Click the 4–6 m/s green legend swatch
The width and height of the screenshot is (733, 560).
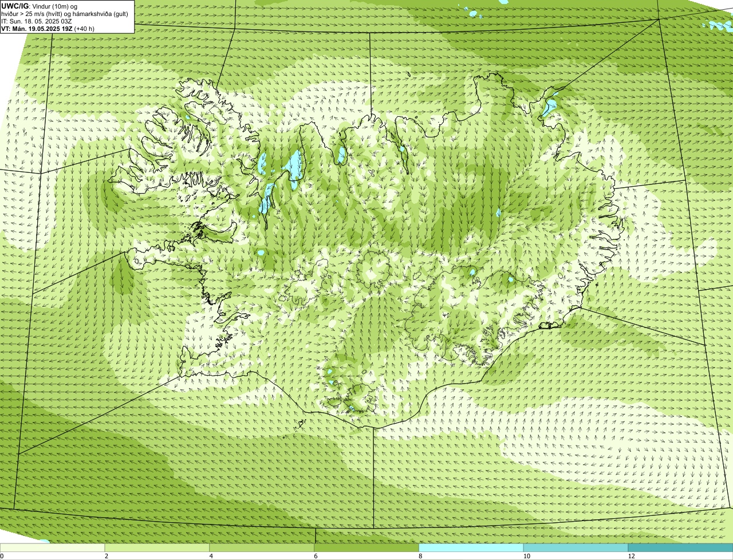point(263,547)
